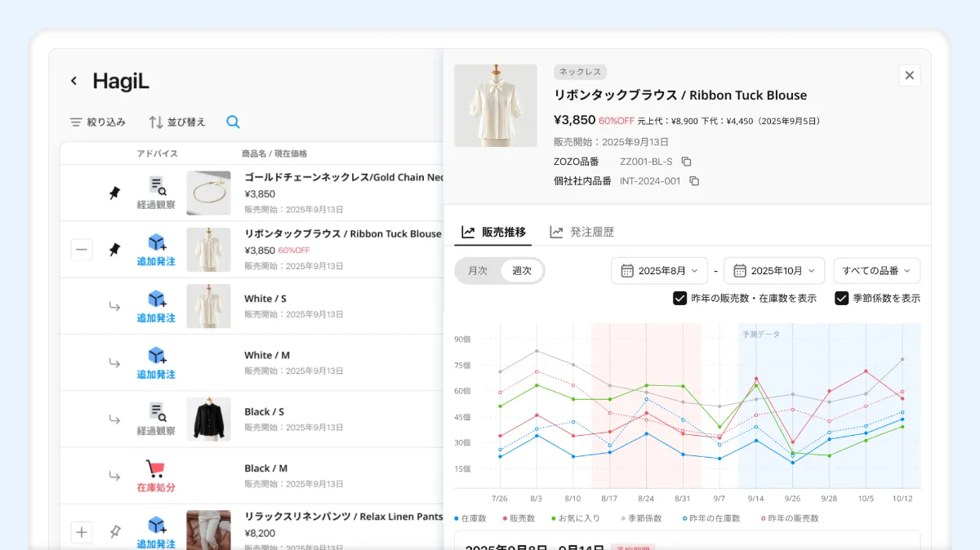980x550 pixels.
Task: Pin the Relax Linen Pants row
Action: pos(114,532)
